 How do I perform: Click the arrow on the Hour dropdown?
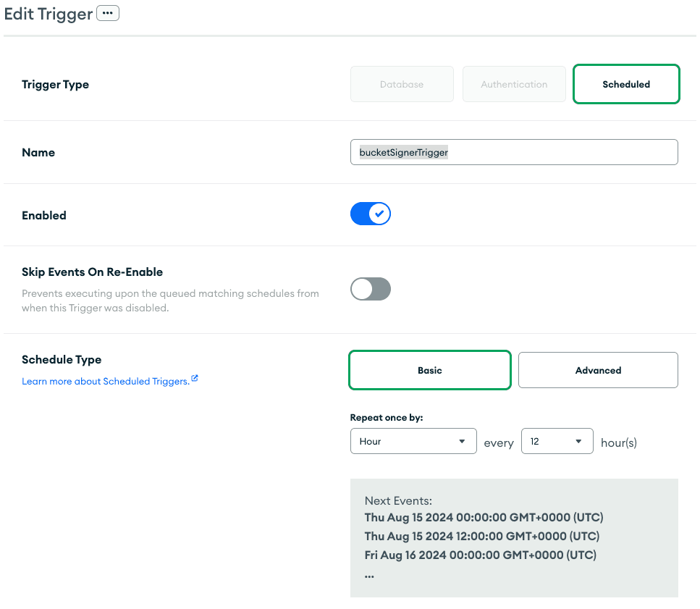click(x=462, y=442)
